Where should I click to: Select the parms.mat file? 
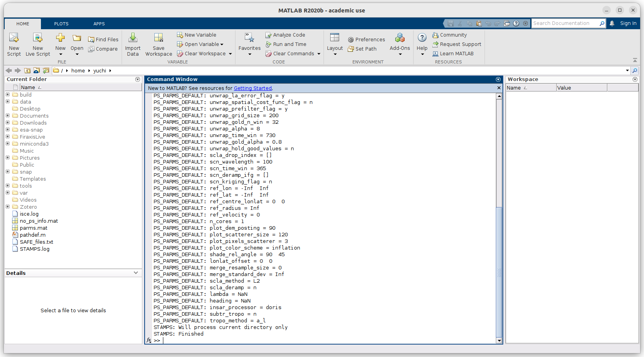tap(34, 228)
